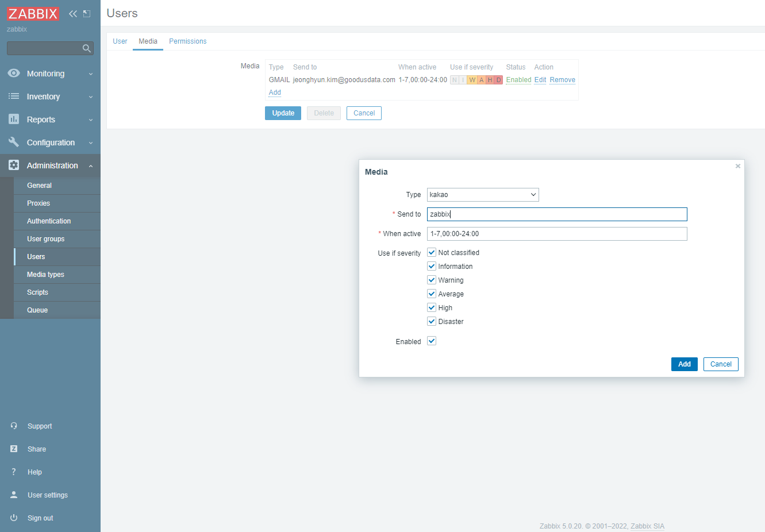Image resolution: width=765 pixels, height=532 pixels.
Task: Expand the Monitoring menu chevron
Action: [x=91, y=74]
